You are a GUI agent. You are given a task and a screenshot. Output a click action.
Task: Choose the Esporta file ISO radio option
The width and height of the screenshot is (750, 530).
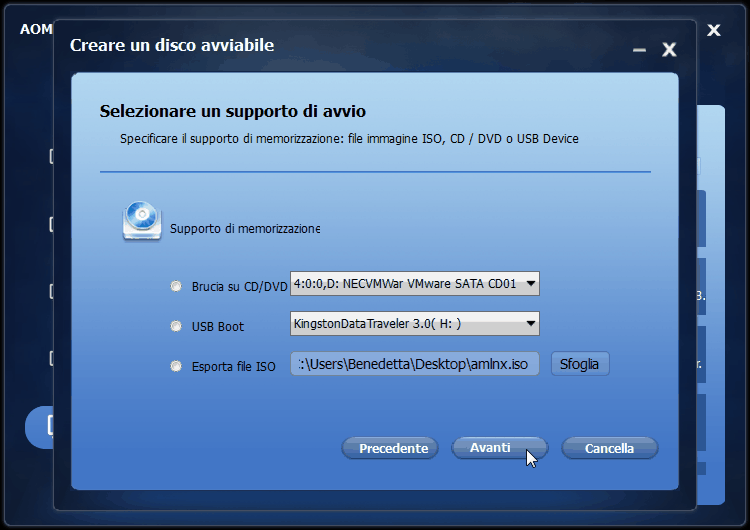(x=176, y=366)
